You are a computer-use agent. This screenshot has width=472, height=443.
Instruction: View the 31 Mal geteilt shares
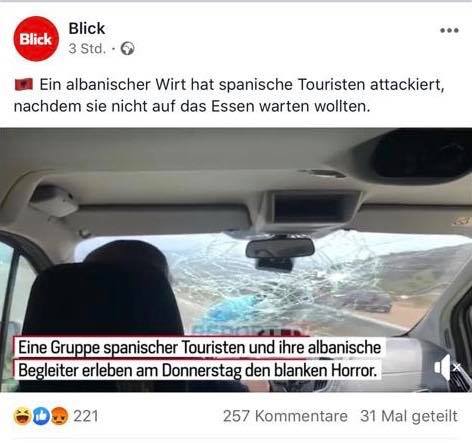(x=409, y=416)
